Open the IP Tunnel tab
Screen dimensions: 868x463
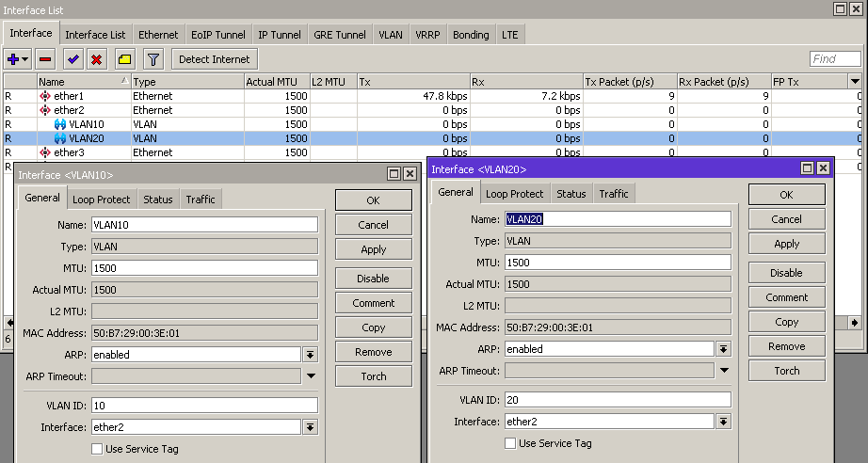click(x=280, y=34)
